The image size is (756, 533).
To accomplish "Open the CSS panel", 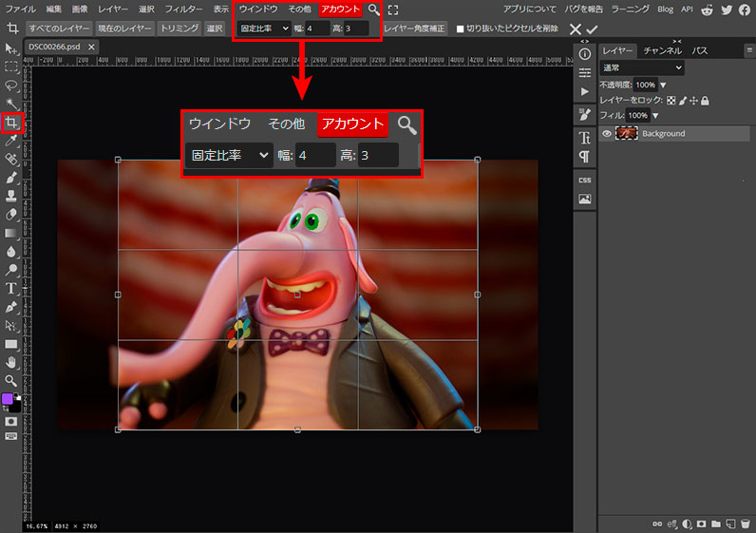I will (x=585, y=180).
